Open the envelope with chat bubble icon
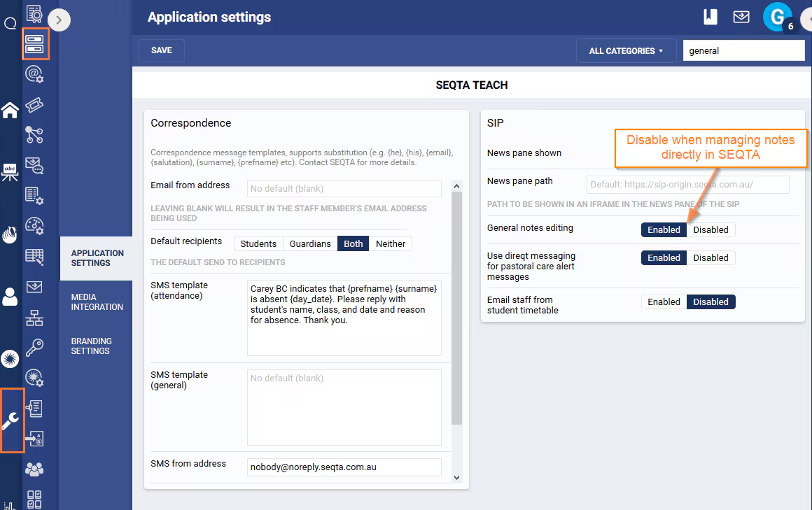The height and width of the screenshot is (510, 812). [34, 166]
